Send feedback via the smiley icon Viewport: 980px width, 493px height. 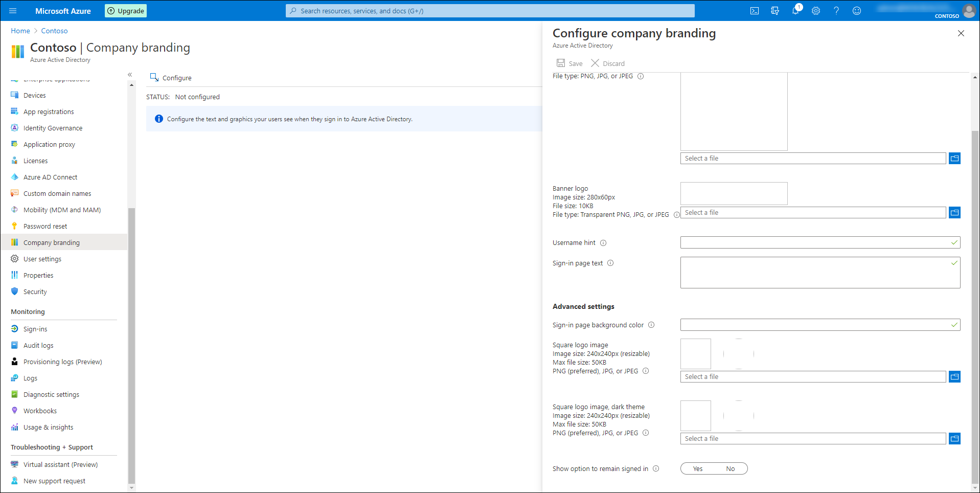[x=857, y=10]
